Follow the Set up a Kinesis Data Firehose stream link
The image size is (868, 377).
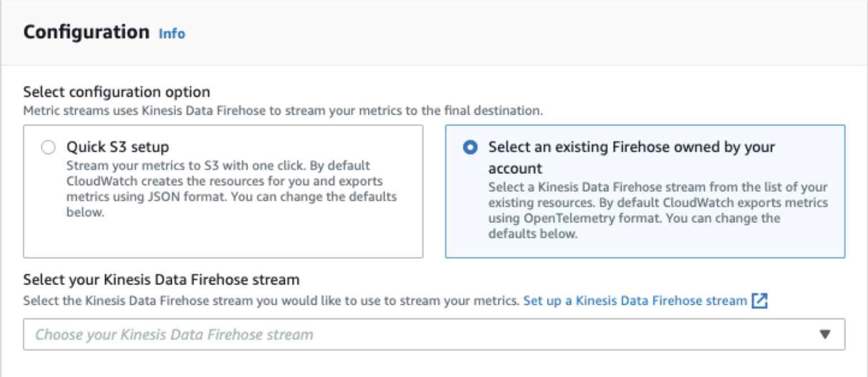point(635,301)
